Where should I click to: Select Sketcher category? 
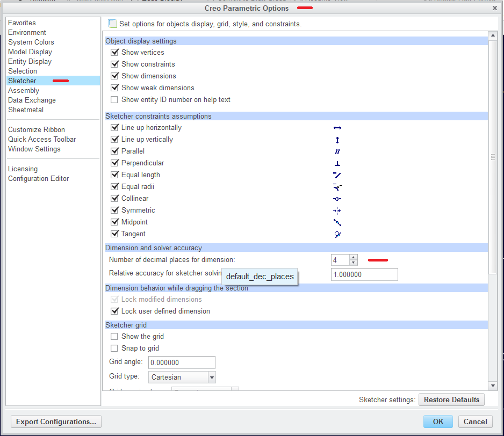[53, 81]
